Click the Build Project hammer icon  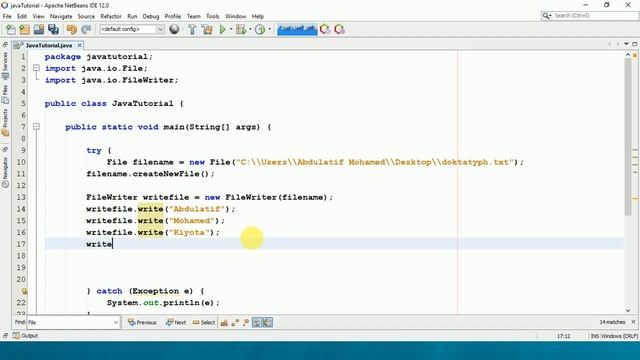point(192,29)
